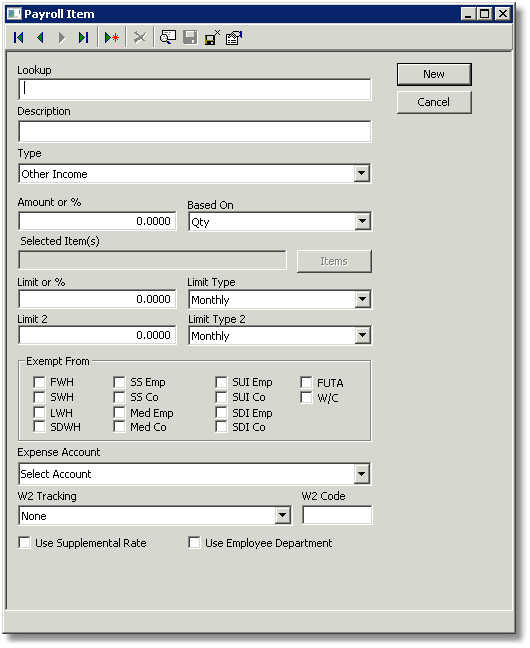The width and height of the screenshot is (530, 648).
Task: Check the SWH exemption box
Action: (39, 397)
